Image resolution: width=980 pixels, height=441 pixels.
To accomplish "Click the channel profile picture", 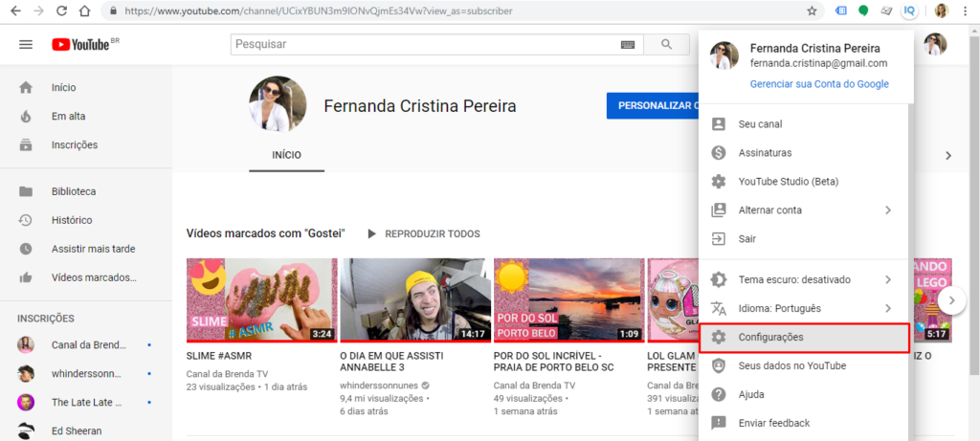I will [x=278, y=105].
